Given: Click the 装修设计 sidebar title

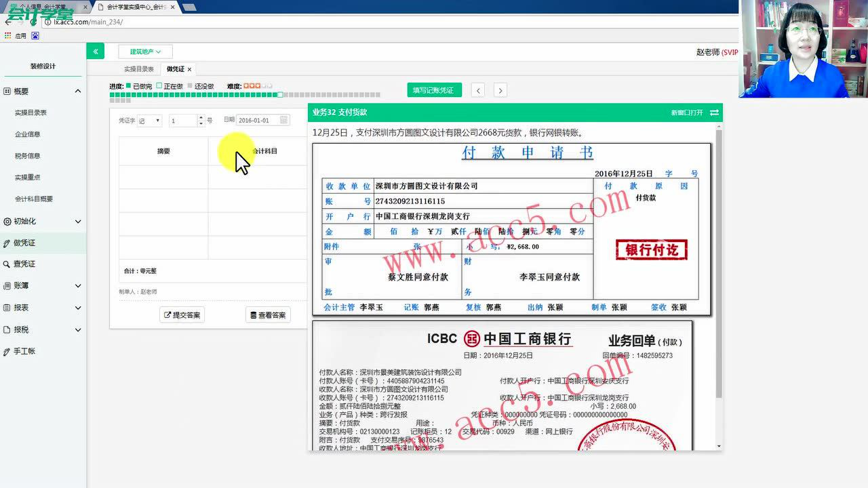Looking at the screenshot, I should (x=43, y=66).
